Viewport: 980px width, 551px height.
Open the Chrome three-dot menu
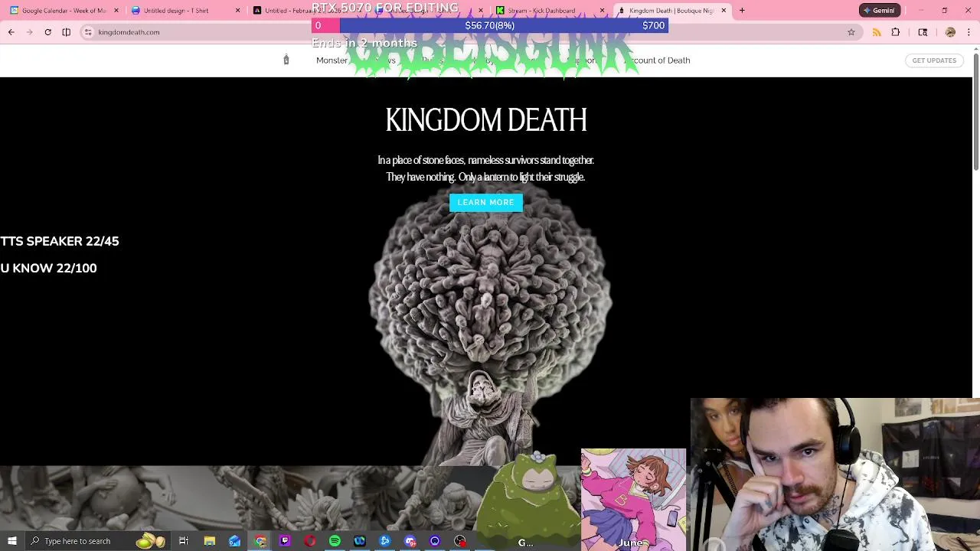pos(969,32)
